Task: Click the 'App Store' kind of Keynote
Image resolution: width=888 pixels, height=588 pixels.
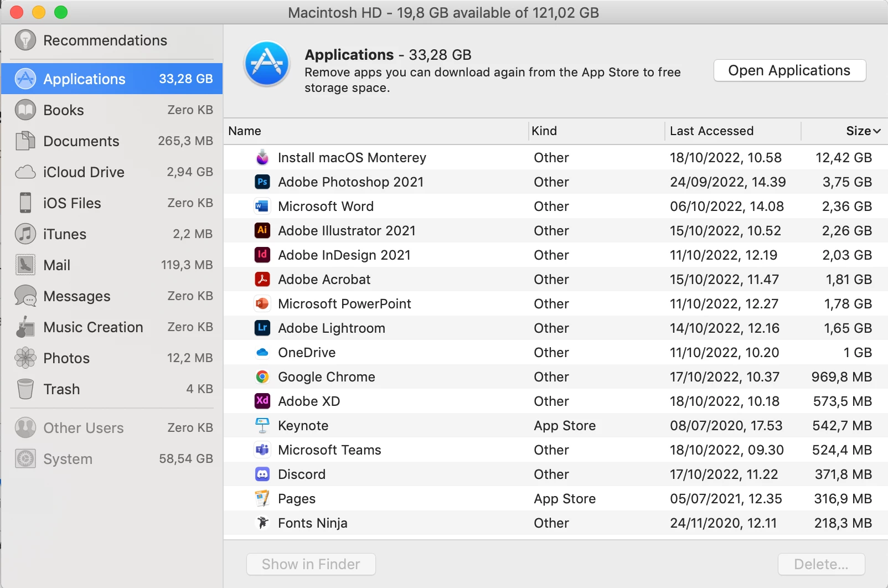Action: coord(565,426)
